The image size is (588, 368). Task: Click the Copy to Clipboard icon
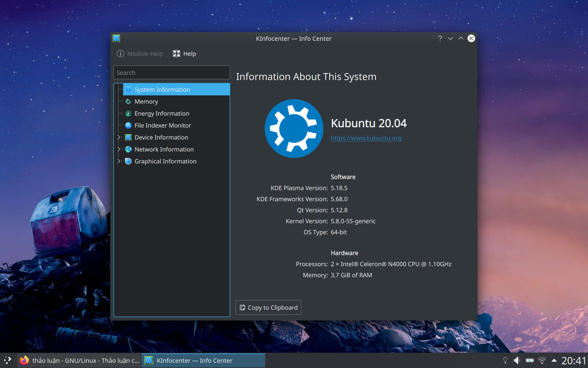[242, 308]
